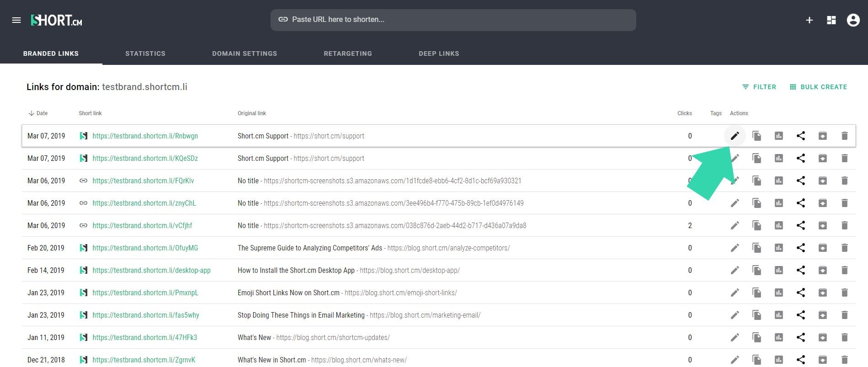Image resolution: width=868 pixels, height=367 pixels.
Task: View statistics for the fas5why link
Action: click(779, 315)
